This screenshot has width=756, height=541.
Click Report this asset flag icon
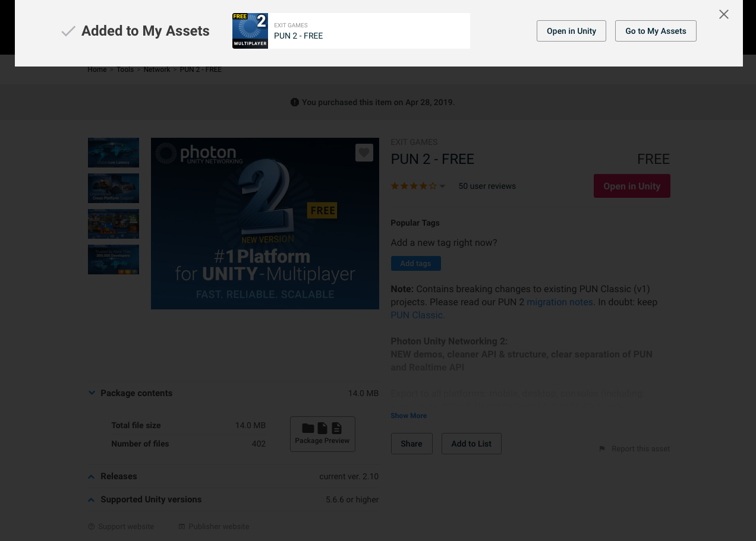(x=602, y=449)
